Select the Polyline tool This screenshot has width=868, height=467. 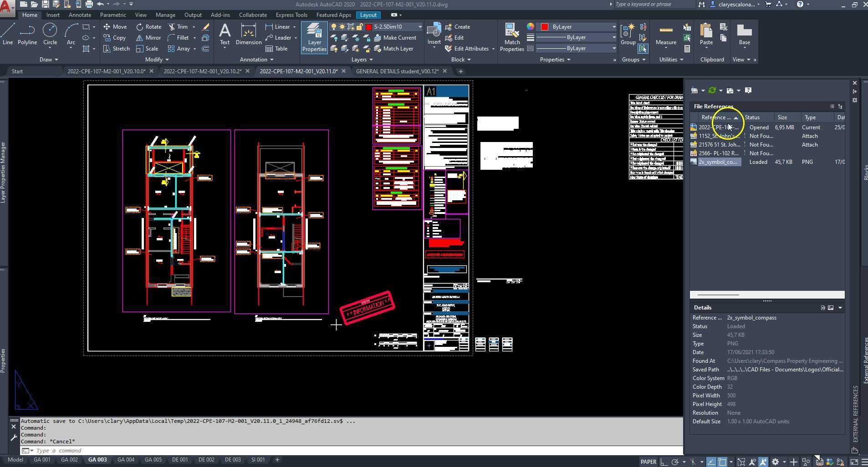27,34
